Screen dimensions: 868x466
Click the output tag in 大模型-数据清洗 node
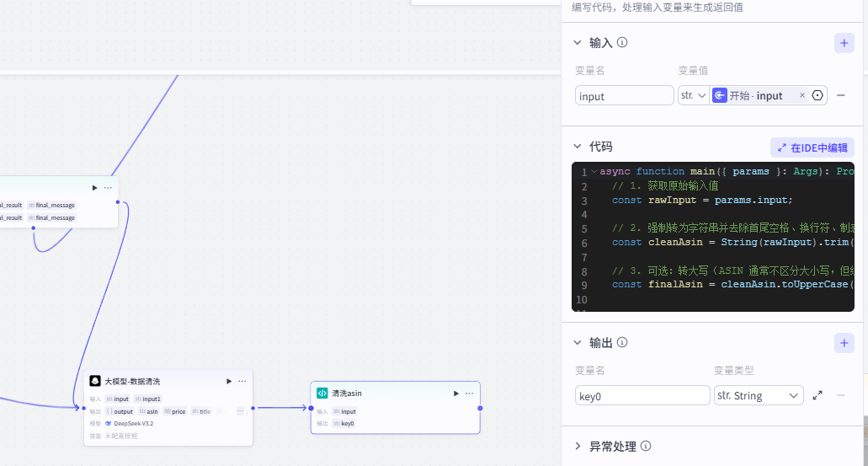click(120, 411)
